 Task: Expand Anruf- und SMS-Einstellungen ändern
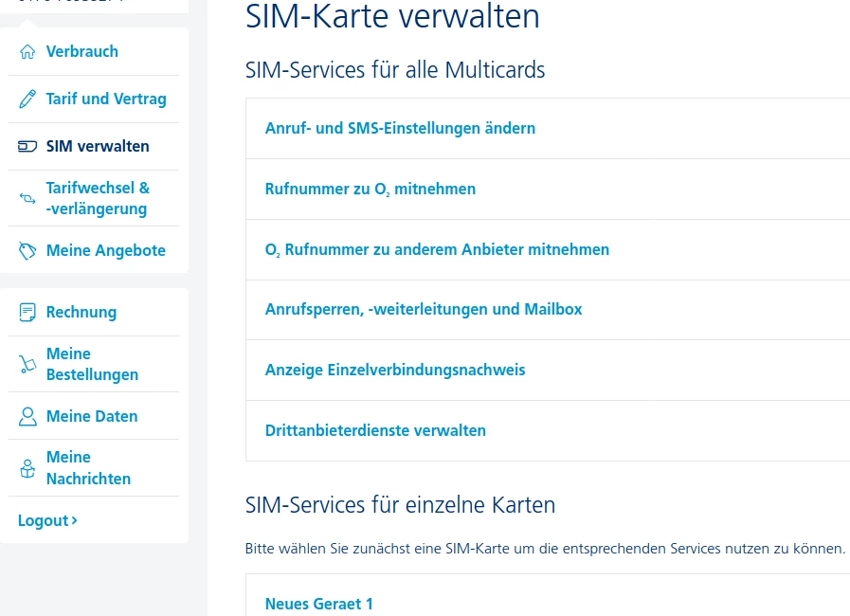coord(400,128)
